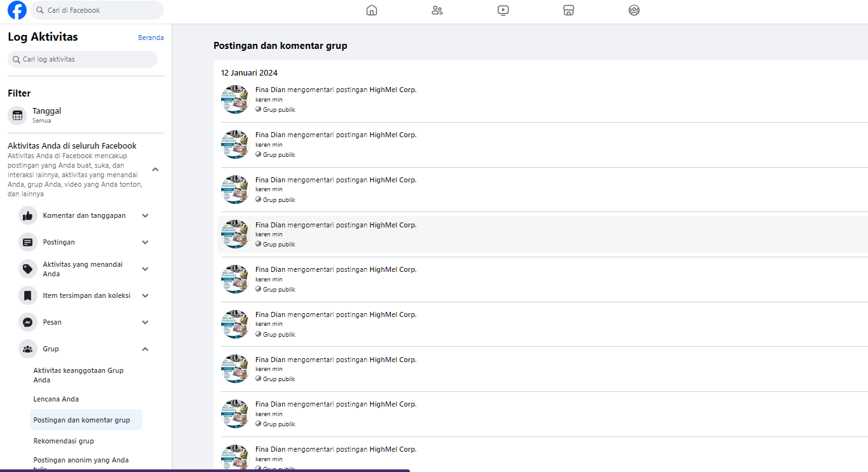The width and height of the screenshot is (868, 472).
Task: Click the Beranda link
Action: click(151, 38)
